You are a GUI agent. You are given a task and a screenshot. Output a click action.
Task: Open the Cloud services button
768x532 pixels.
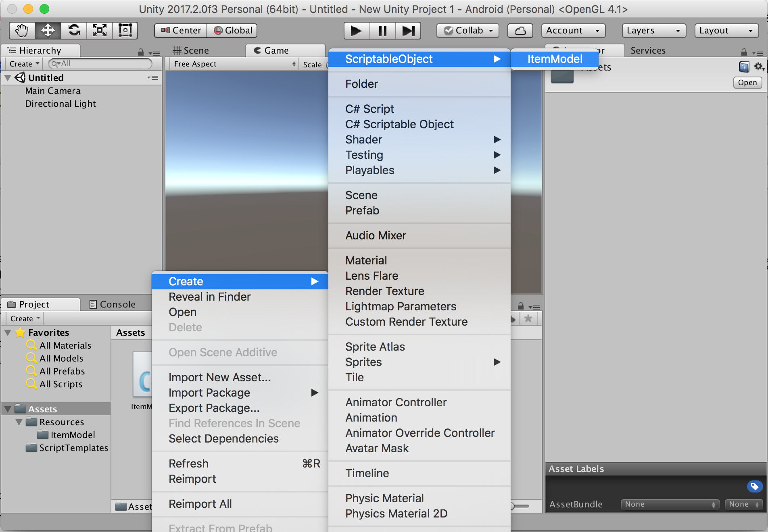click(x=520, y=31)
